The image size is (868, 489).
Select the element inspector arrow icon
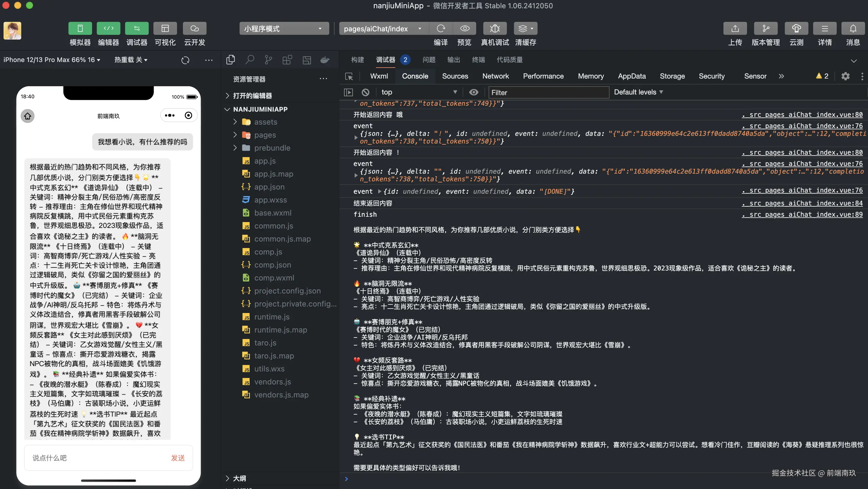349,76
